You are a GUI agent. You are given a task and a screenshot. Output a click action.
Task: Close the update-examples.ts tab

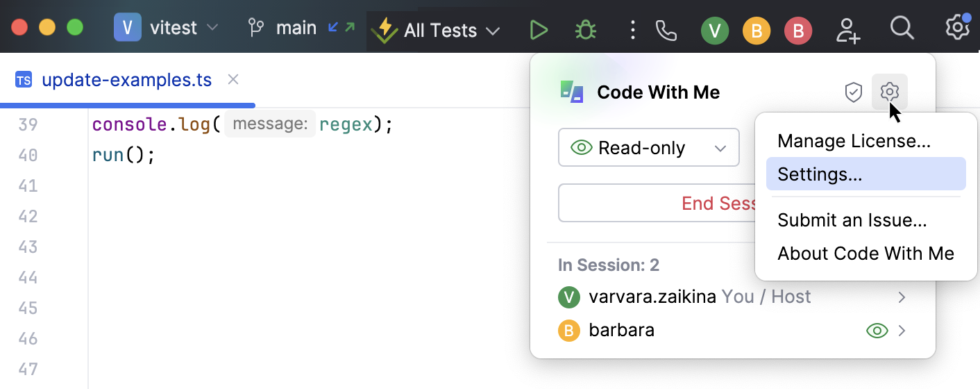point(234,80)
